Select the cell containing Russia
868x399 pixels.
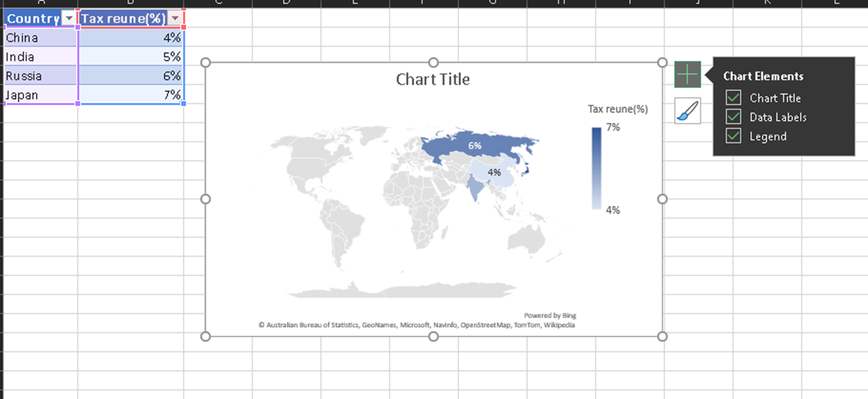point(40,76)
